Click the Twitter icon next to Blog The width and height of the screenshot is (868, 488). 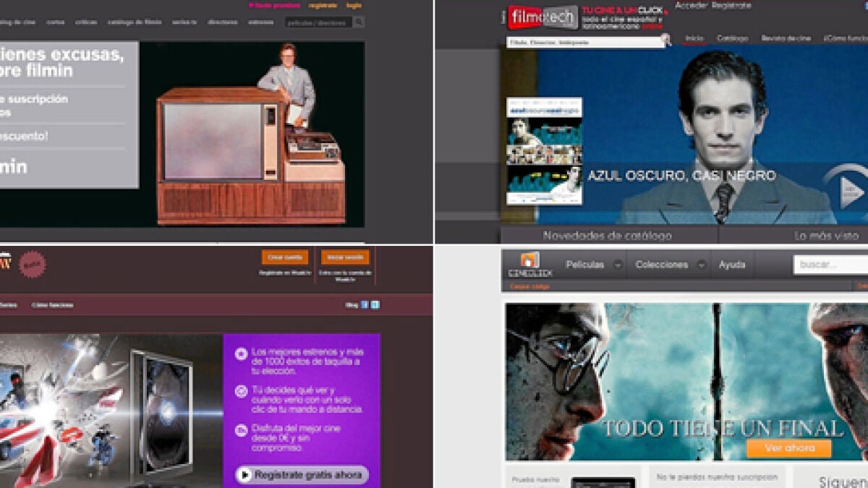pyautogui.click(x=375, y=305)
